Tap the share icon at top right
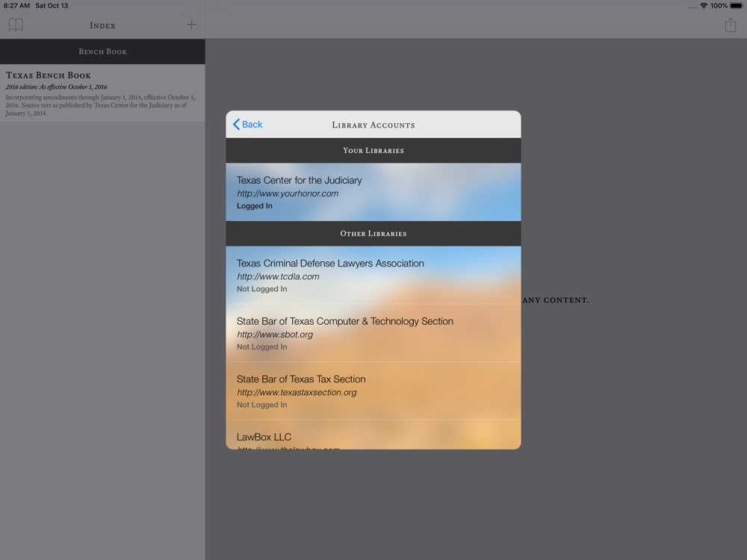The width and height of the screenshot is (747, 560). (731, 25)
